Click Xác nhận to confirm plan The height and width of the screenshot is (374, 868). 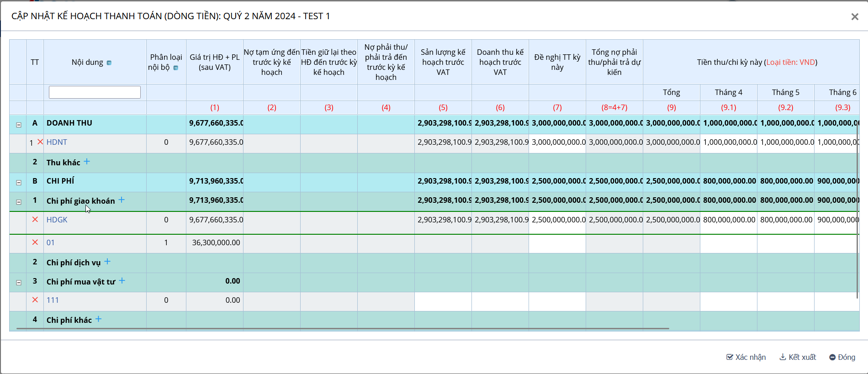(746, 357)
